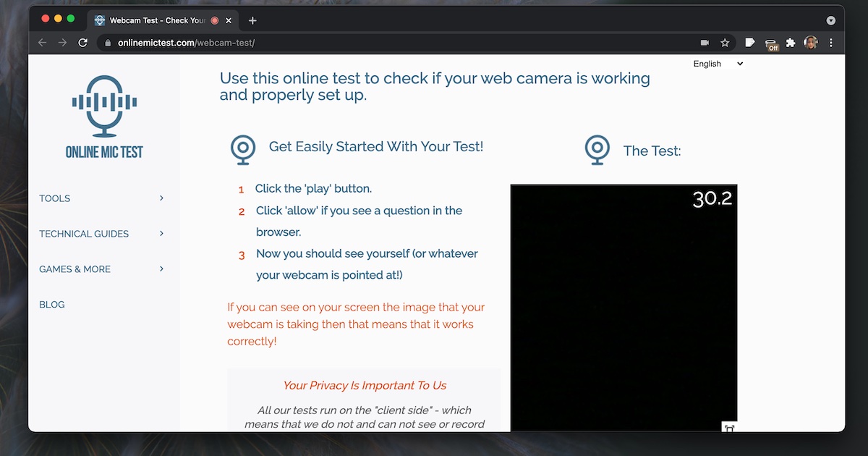Click the padlock site info icon
This screenshot has width=868, height=456.
[108, 43]
